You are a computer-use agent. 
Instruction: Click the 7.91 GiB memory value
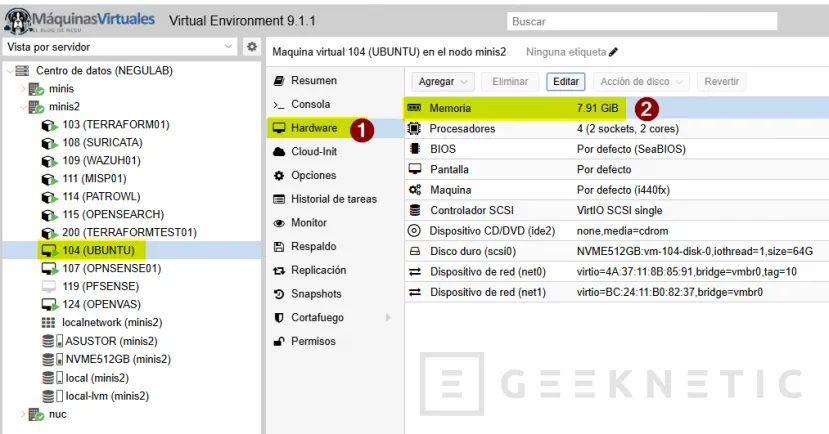point(597,108)
